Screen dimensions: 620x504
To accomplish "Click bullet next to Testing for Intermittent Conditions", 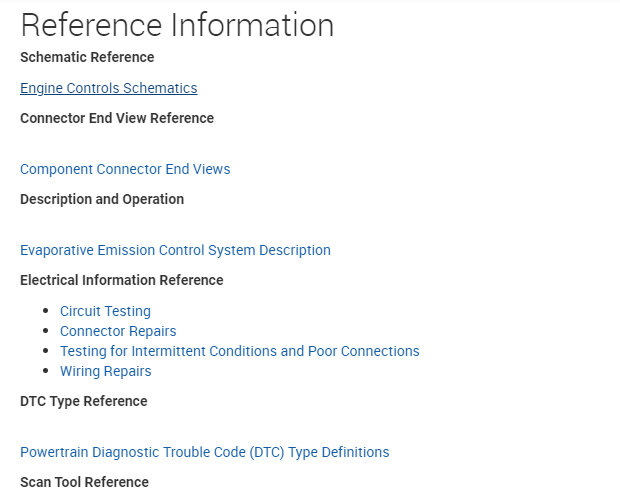I will 47,351.
